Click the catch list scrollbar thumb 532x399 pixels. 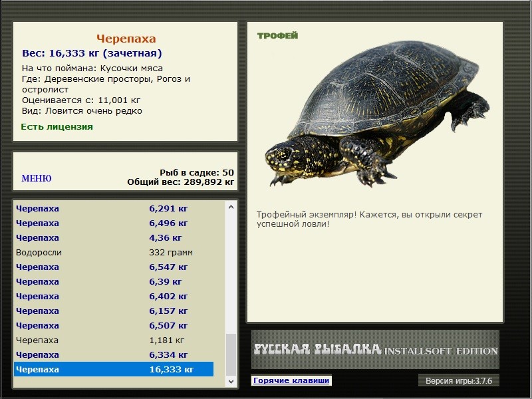point(231,355)
